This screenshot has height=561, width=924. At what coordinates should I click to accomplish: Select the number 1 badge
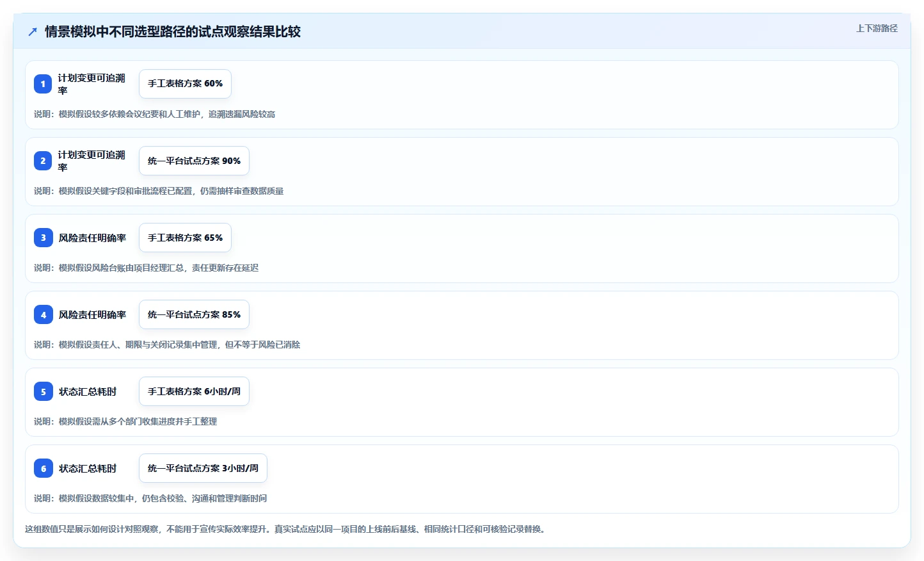43,84
